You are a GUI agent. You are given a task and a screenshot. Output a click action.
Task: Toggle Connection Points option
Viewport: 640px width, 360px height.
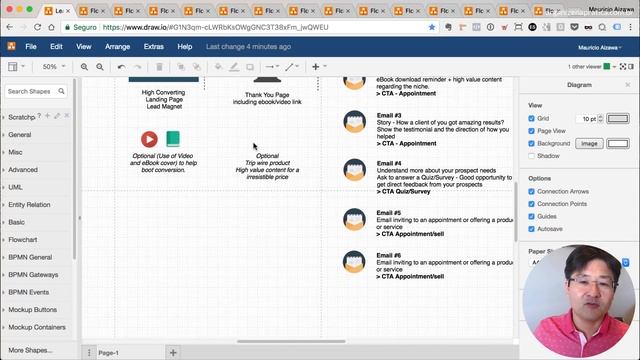pos(531,204)
